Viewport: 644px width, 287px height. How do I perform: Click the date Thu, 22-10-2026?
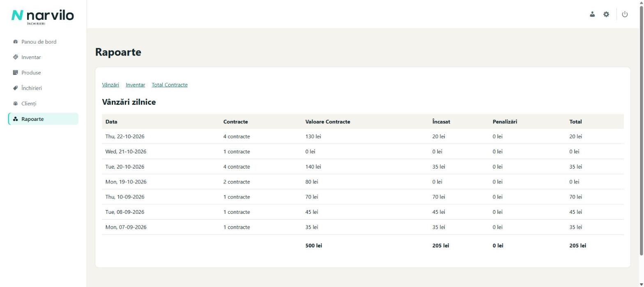pos(125,137)
